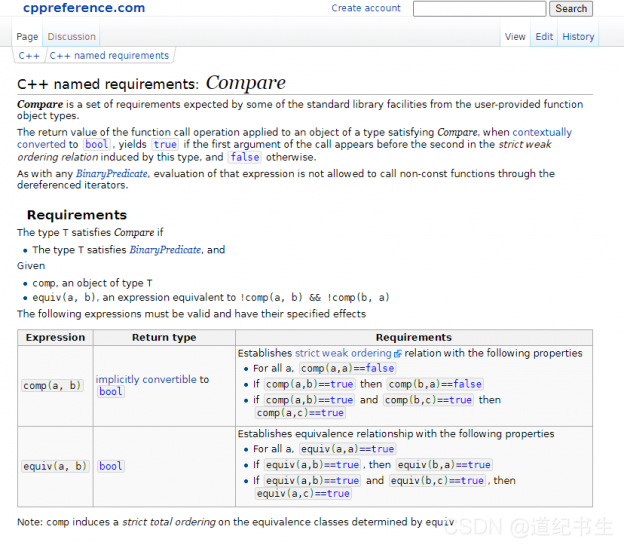Open the History tab
The width and height of the screenshot is (624, 545).
[578, 37]
